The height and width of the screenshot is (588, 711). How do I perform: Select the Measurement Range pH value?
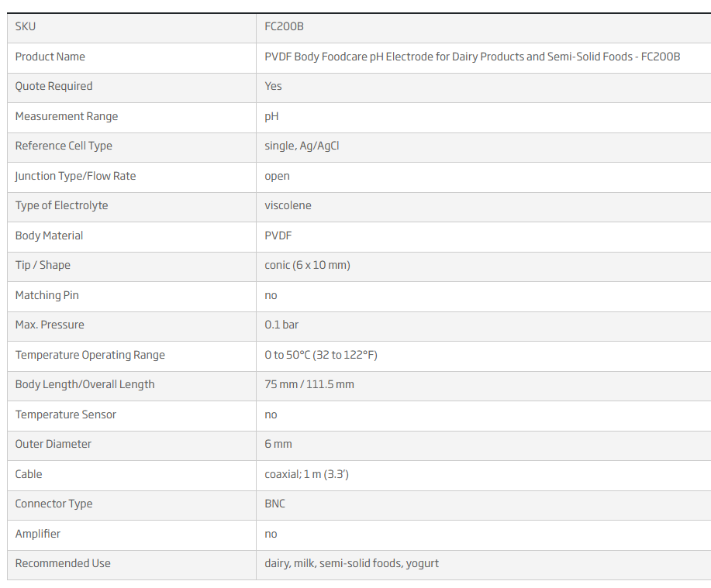271,116
